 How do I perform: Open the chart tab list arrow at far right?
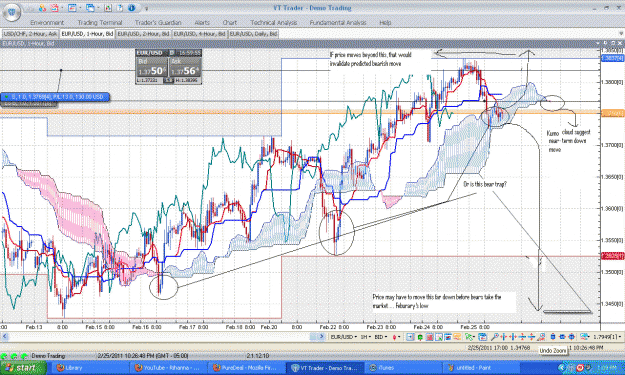[x=621, y=34]
